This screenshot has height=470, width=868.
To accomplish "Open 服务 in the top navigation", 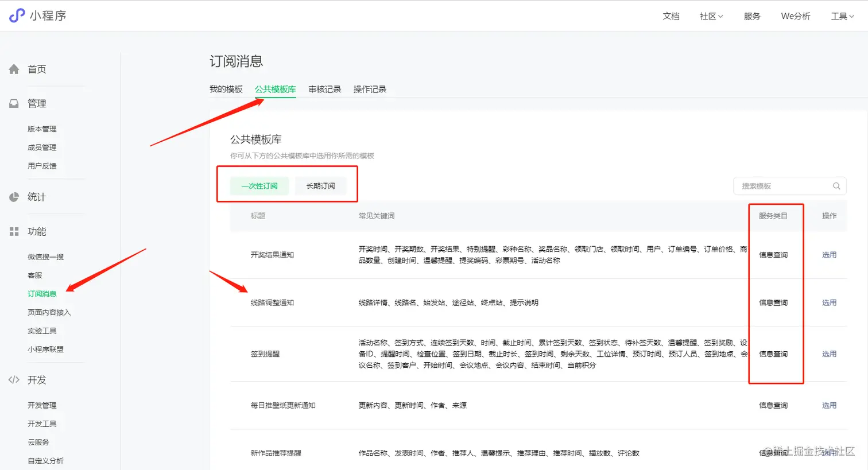I will click(x=752, y=16).
